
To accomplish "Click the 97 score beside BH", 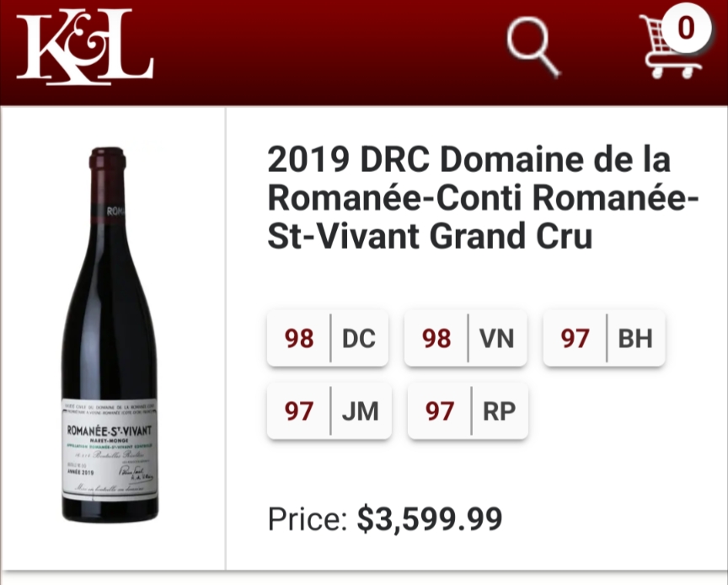I will point(575,339).
